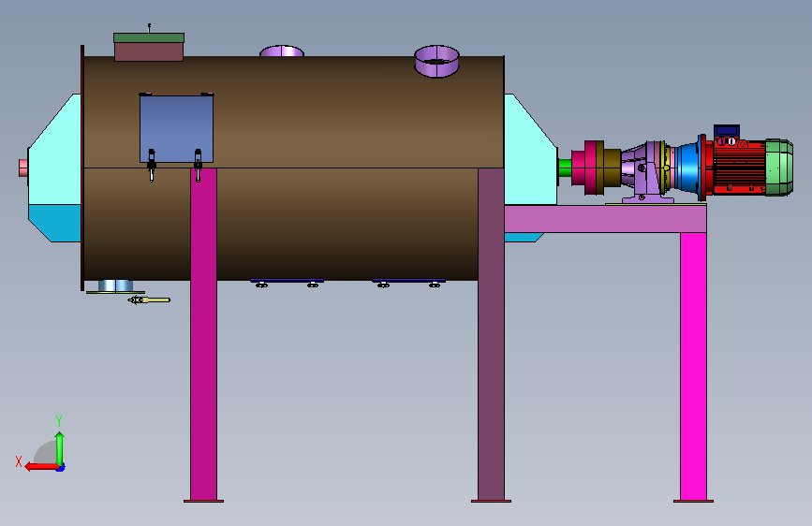Pick the purple cylindrical nozzle on tank's top right
Viewport: 812px width, 526px height.
pyautogui.click(x=436, y=61)
